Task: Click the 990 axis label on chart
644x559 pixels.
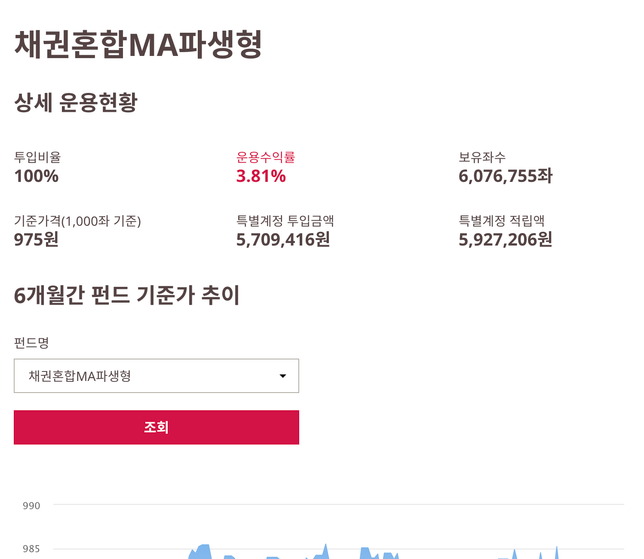Action: coord(31,506)
